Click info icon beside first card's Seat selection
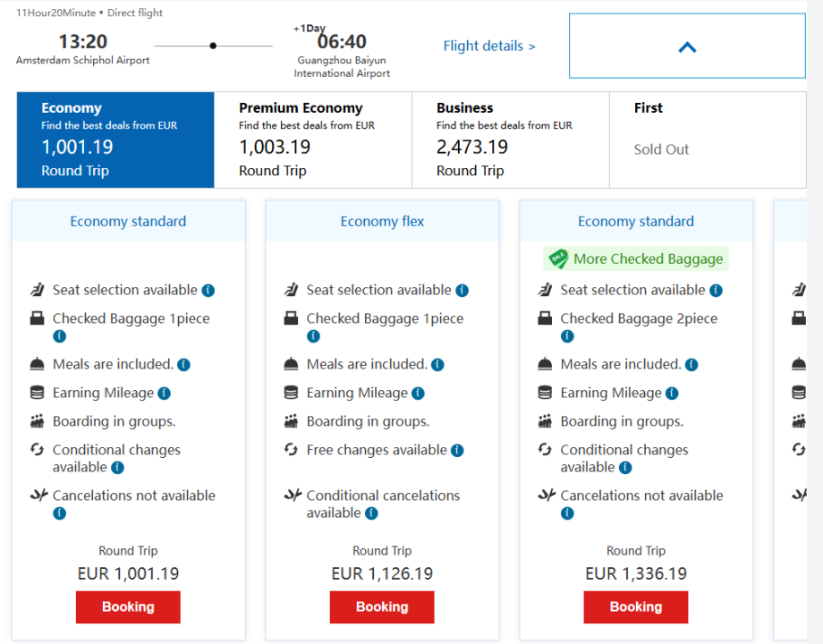This screenshot has width=823, height=644. coord(208,290)
